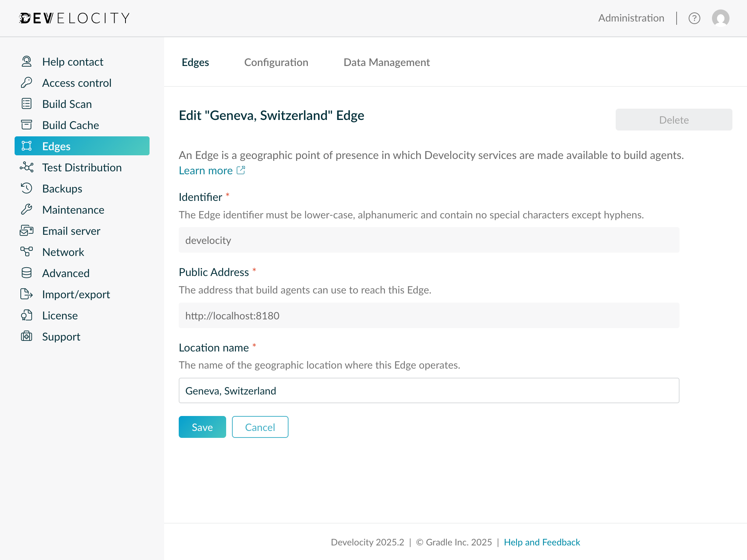Click the help question mark icon
The width and height of the screenshot is (747, 560).
pyautogui.click(x=695, y=18)
